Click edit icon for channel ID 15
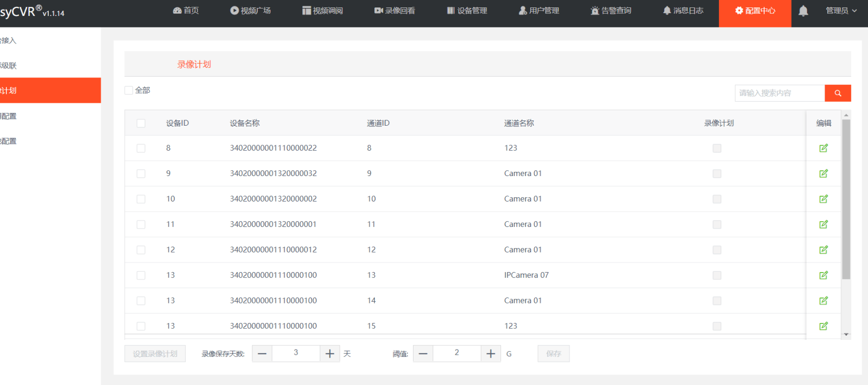868x385 pixels. 823,326
